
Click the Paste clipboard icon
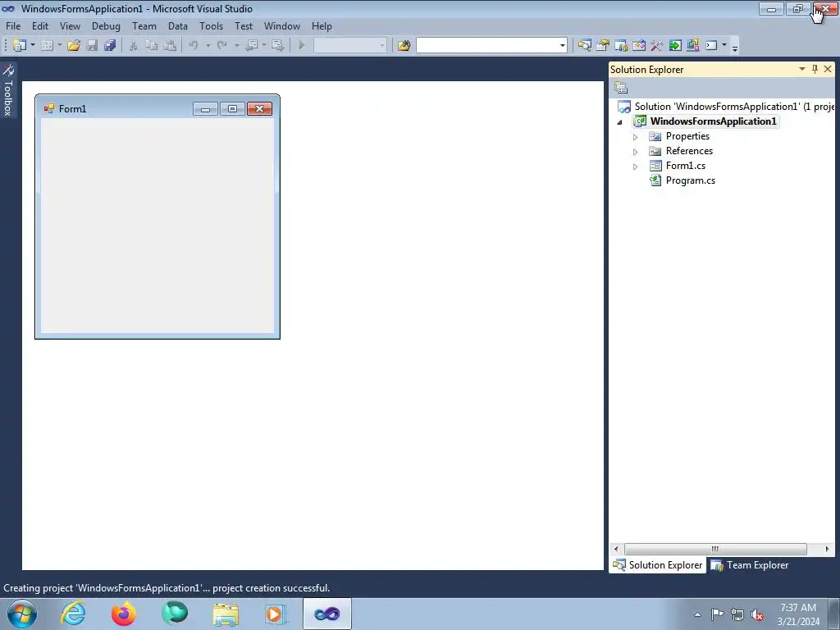[x=170, y=46]
